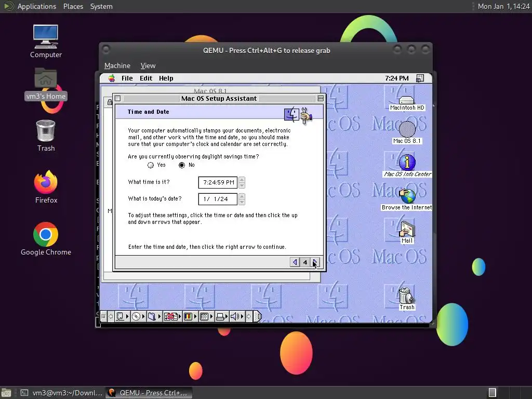The image size is (532, 399).
Task: Click the lock icon in the background Mac OS 8.1 window
Action: pyautogui.click(x=110, y=102)
